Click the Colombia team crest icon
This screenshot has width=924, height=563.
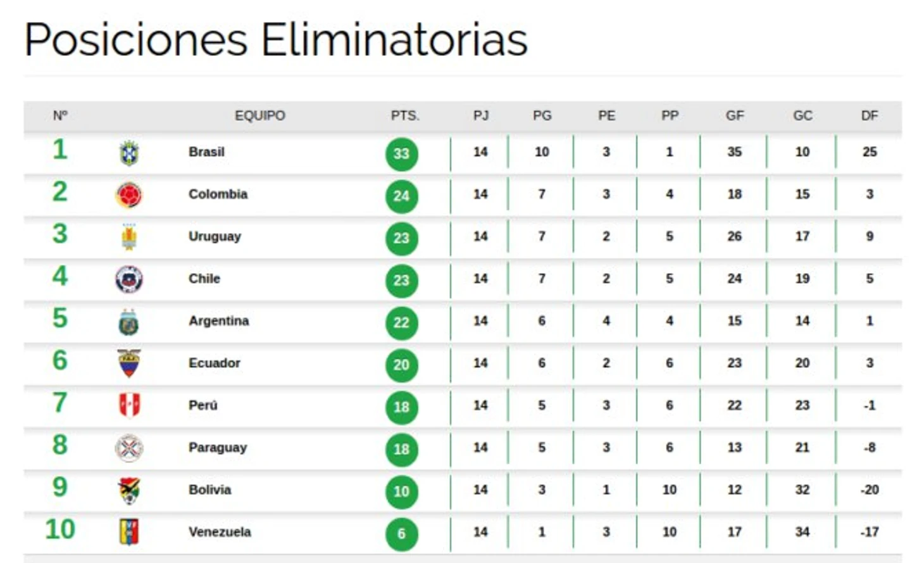pyautogui.click(x=129, y=195)
